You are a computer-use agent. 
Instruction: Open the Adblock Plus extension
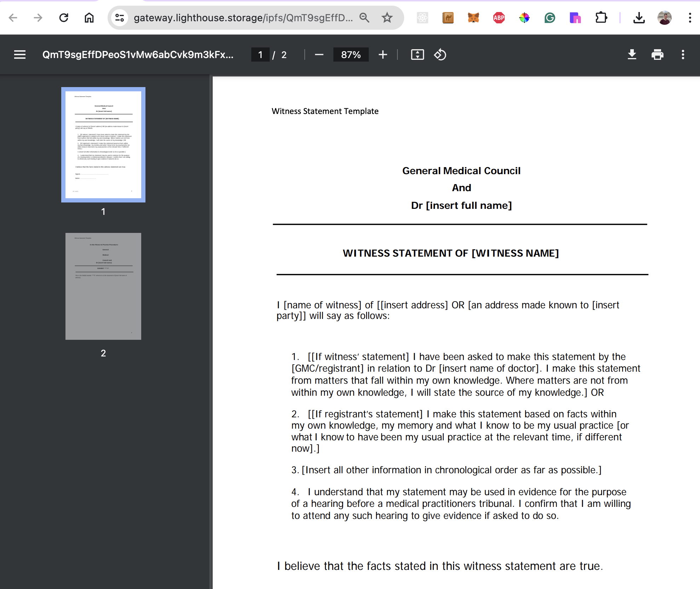[x=499, y=18]
